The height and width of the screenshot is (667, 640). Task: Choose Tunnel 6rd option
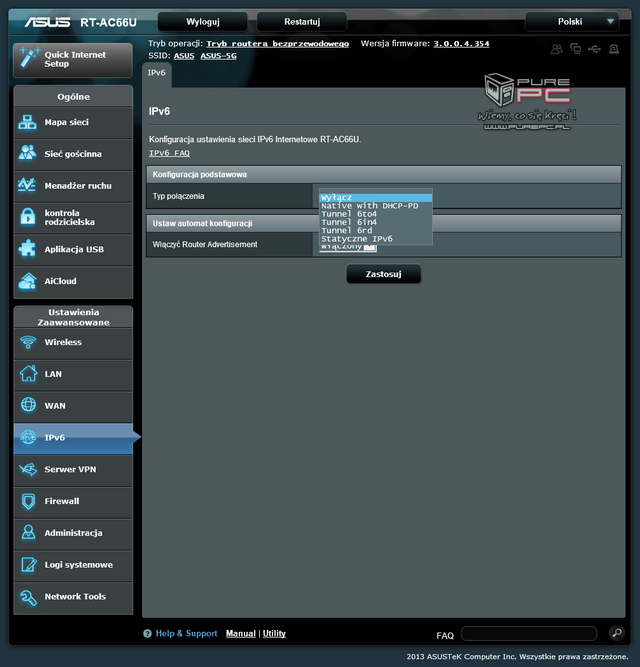[x=376, y=230]
